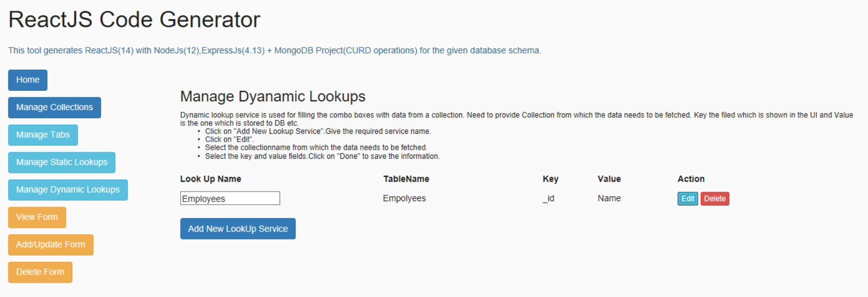
Task: Open the Add/Update Form page
Action: [x=50, y=245]
